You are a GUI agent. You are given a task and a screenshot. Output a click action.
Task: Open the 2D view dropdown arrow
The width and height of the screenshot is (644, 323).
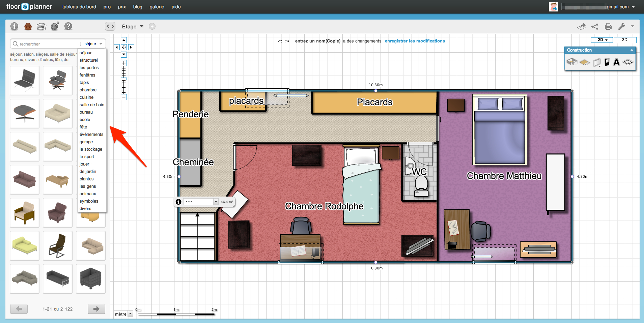coord(607,40)
